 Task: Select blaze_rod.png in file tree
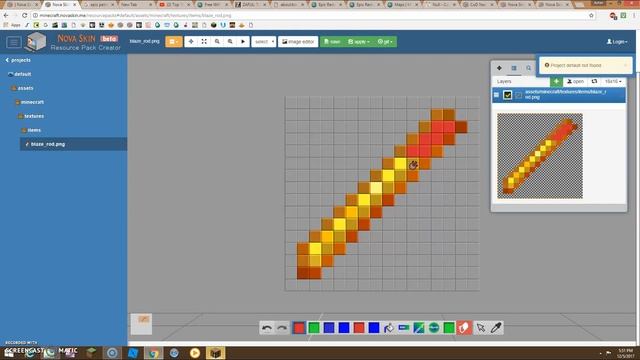point(73,144)
